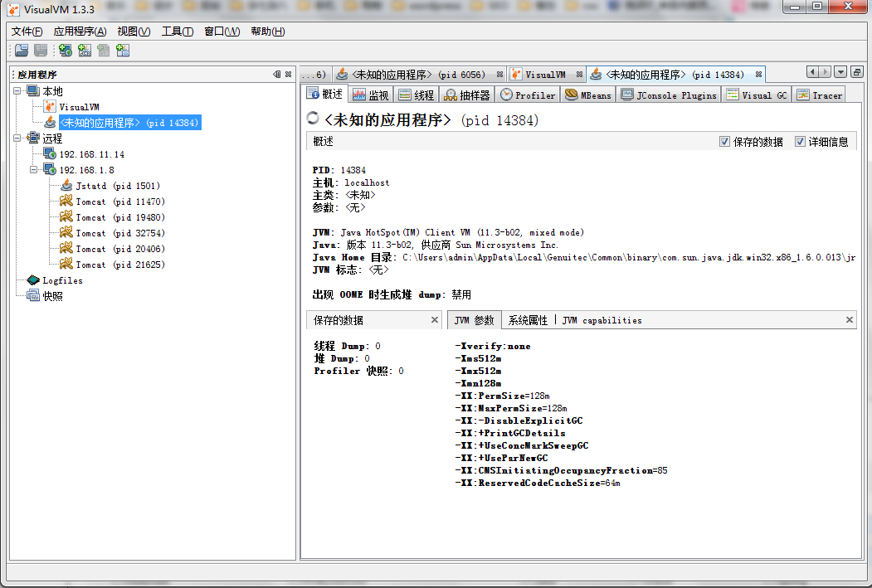Click the -XX:ReservedCodeCacheSize=64m argument text

[x=537, y=483]
